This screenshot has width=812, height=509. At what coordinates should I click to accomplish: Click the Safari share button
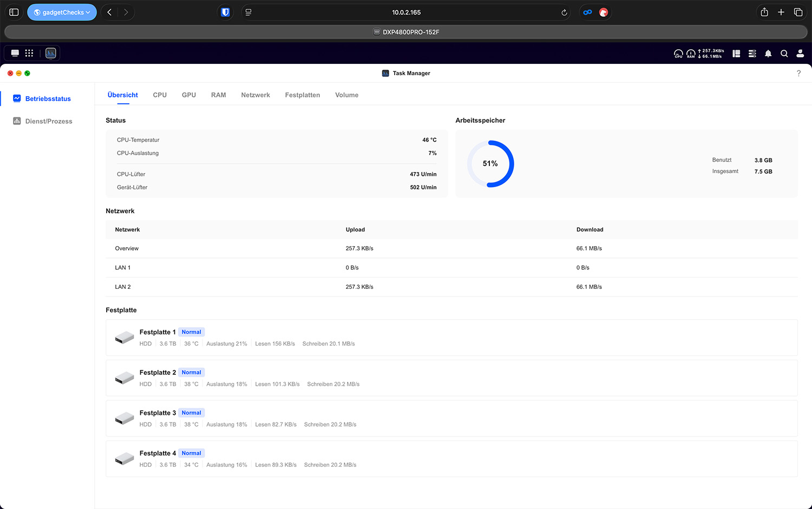tap(764, 12)
